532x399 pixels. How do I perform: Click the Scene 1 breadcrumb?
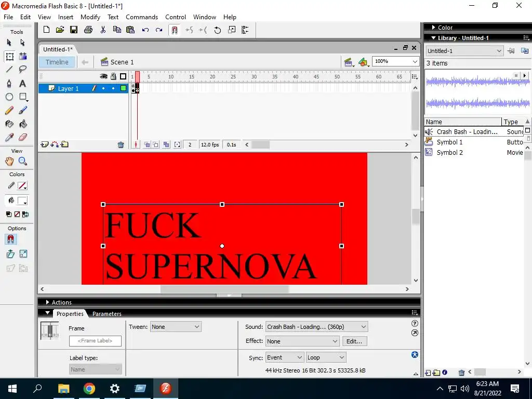[117, 62]
